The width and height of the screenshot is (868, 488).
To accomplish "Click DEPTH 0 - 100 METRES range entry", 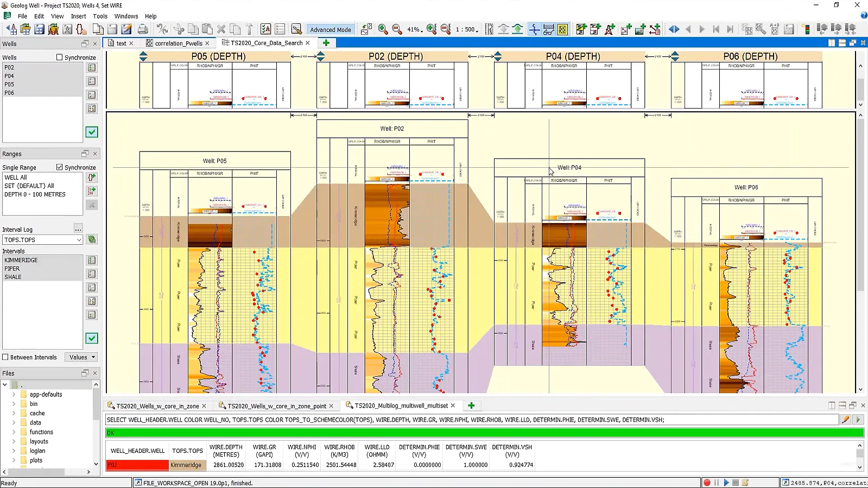I will [x=35, y=194].
